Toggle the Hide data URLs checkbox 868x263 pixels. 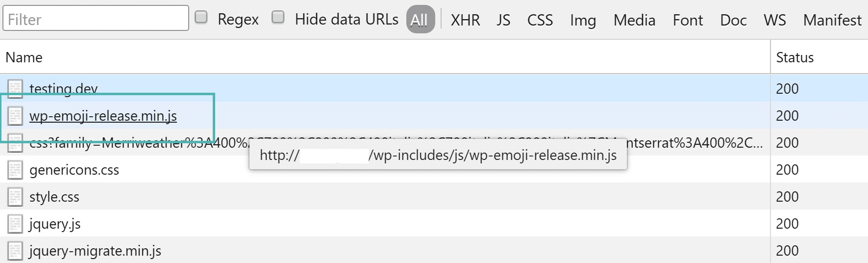[278, 18]
